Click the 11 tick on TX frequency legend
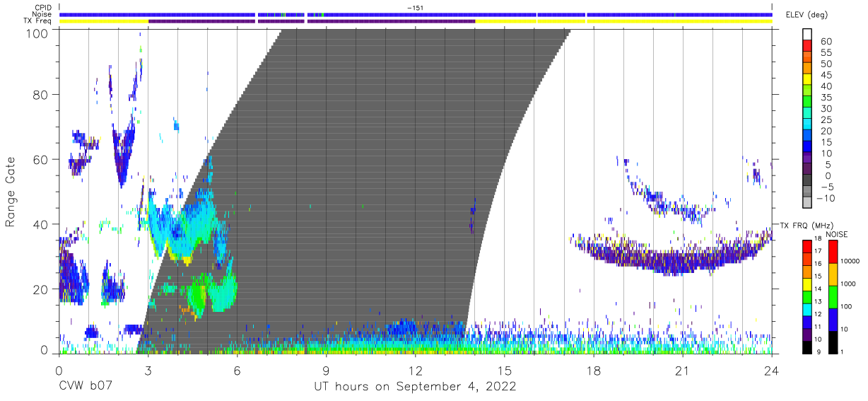 point(818,327)
